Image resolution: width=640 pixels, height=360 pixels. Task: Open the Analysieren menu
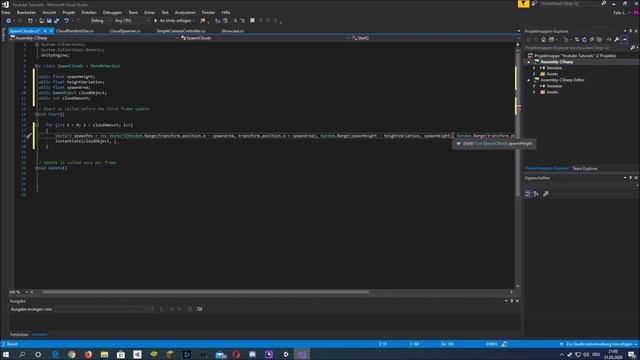185,13
